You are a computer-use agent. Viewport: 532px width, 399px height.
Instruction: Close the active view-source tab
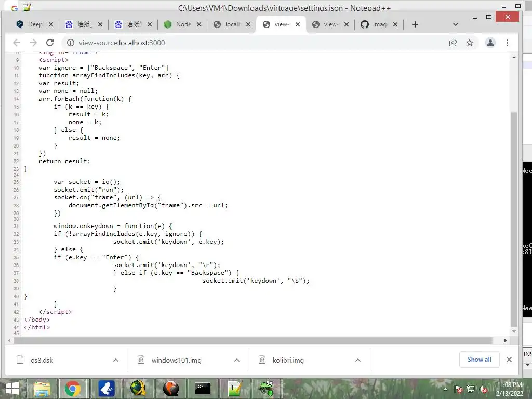click(298, 24)
